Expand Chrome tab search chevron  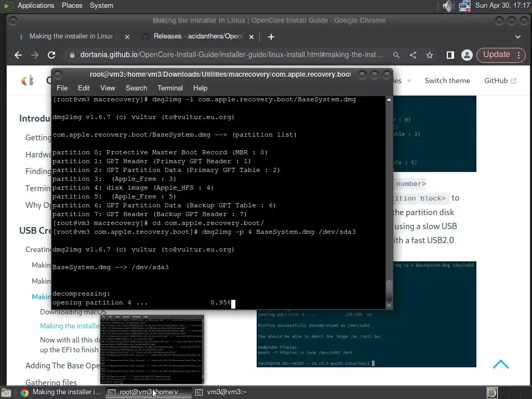[518, 37]
